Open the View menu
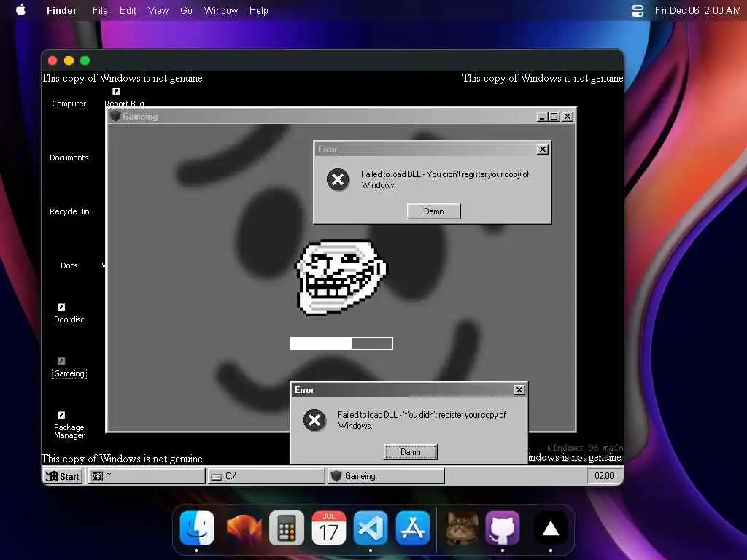The width and height of the screenshot is (747, 560). click(158, 10)
